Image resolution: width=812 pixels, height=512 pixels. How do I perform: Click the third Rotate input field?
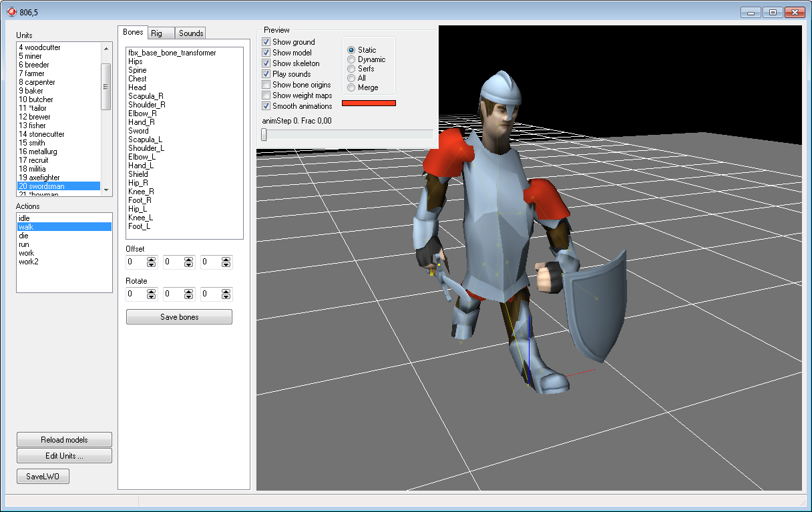210,294
